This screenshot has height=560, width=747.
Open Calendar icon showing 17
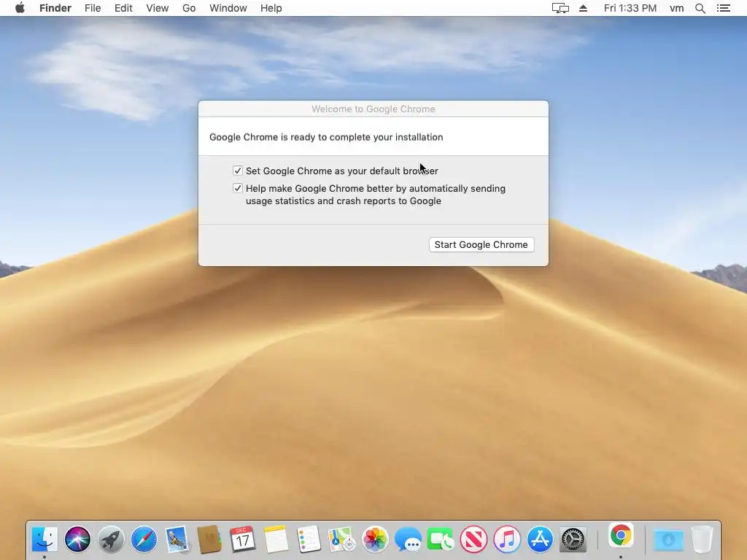pos(242,540)
